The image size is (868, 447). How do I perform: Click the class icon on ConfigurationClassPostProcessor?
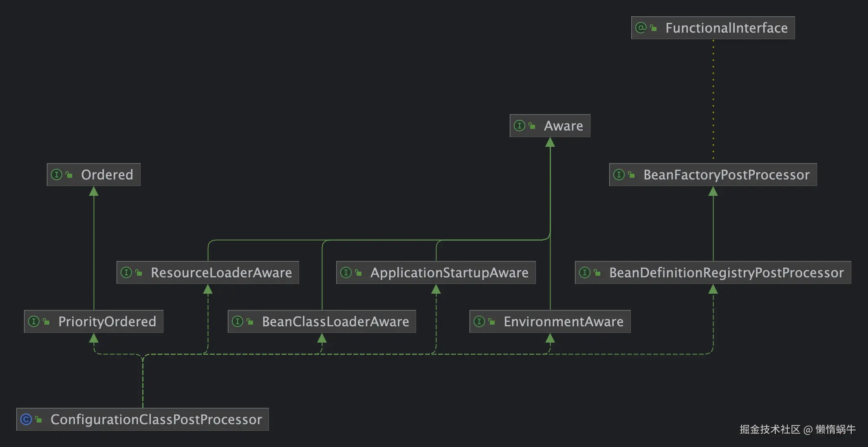(x=26, y=419)
